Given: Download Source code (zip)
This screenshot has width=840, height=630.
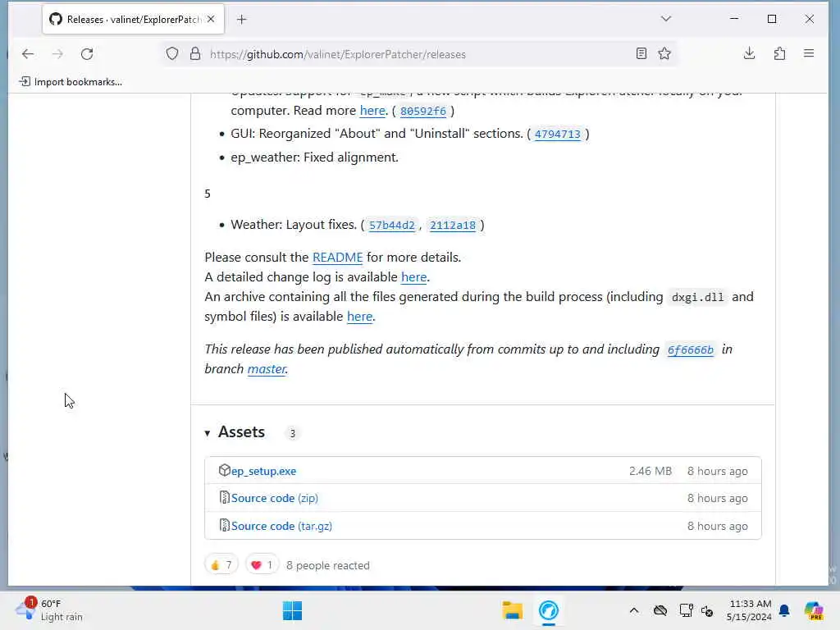Looking at the screenshot, I should 274,498.
